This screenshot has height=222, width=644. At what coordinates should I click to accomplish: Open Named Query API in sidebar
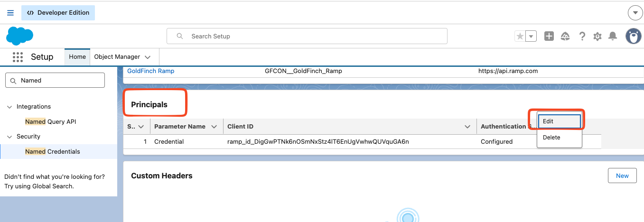(51, 121)
